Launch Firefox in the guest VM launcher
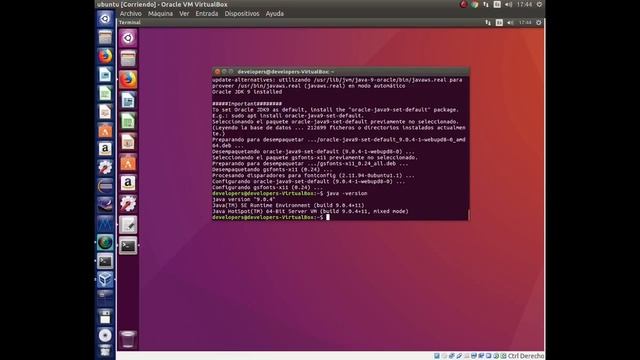The height and width of the screenshot is (360, 640). (x=128, y=80)
